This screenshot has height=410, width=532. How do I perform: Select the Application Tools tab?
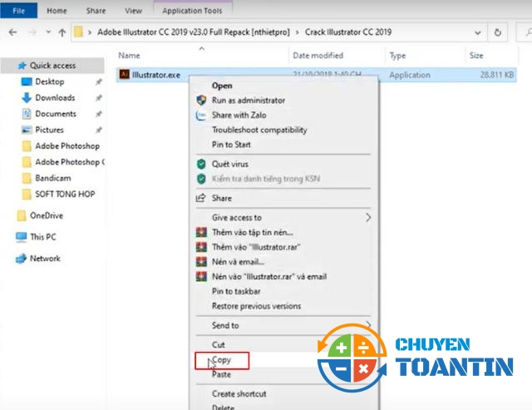[x=192, y=11]
